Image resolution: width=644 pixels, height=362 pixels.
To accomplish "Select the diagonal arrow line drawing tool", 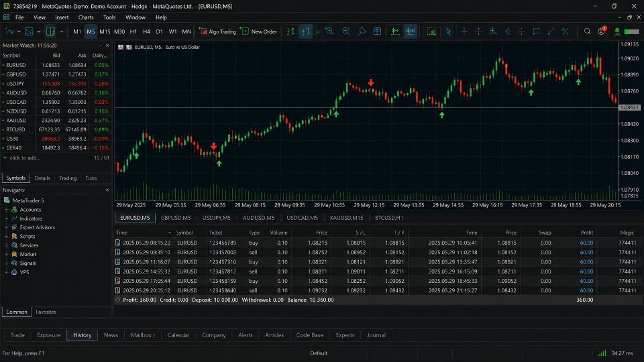I will pos(551,32).
